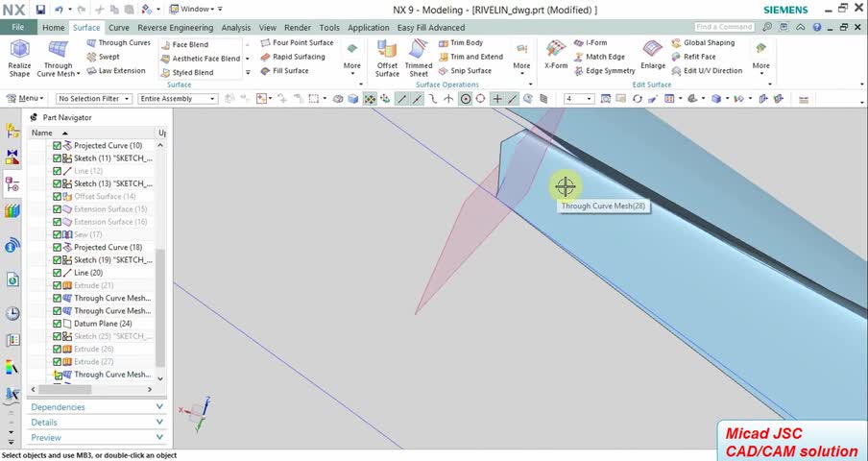Select Datum Plane (24) in the navigator

tap(103, 324)
